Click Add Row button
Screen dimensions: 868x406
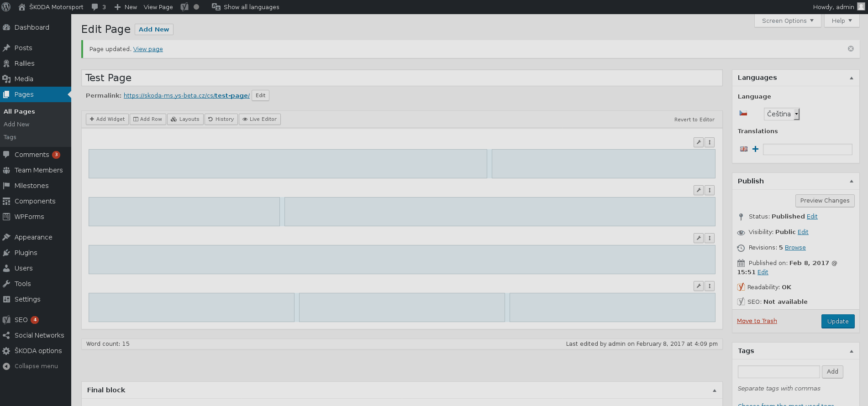[148, 119]
